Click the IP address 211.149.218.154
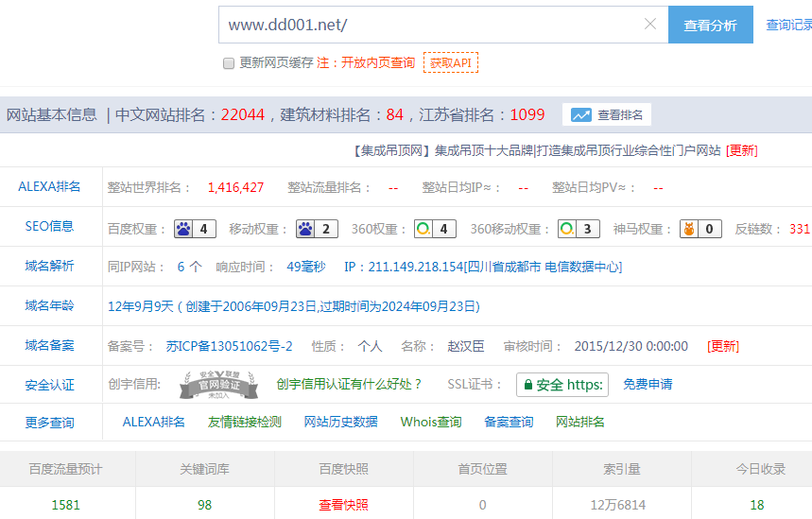The image size is (812, 519). point(416,267)
